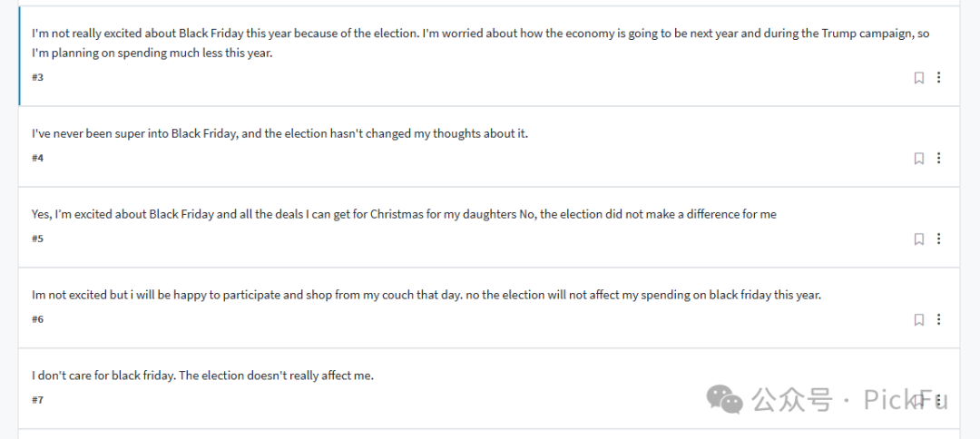The image size is (980, 439).
Task: Bookmark response #3
Action: tap(918, 78)
